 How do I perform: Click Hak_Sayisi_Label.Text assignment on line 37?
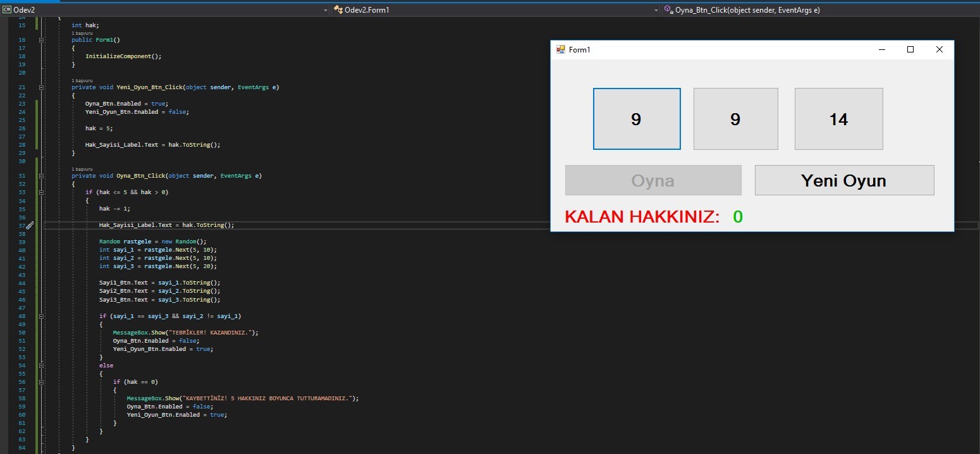167,225
